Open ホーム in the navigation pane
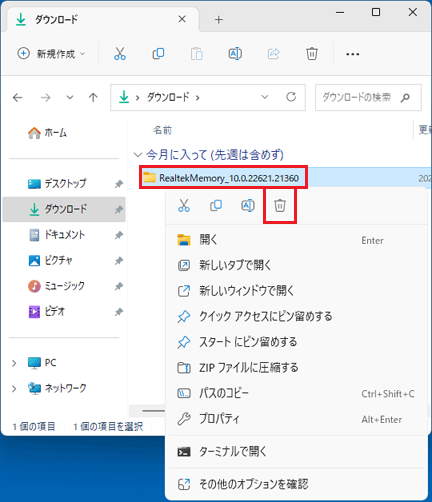The height and width of the screenshot is (502, 432). point(47,133)
